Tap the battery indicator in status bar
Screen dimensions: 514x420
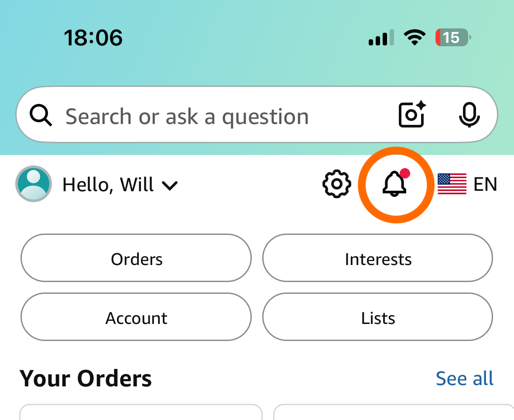453,38
